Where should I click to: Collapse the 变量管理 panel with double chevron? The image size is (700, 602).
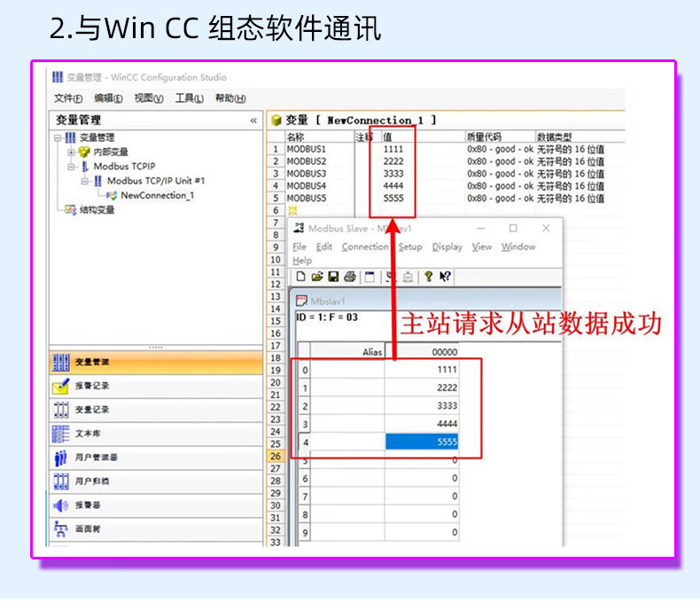point(253,121)
